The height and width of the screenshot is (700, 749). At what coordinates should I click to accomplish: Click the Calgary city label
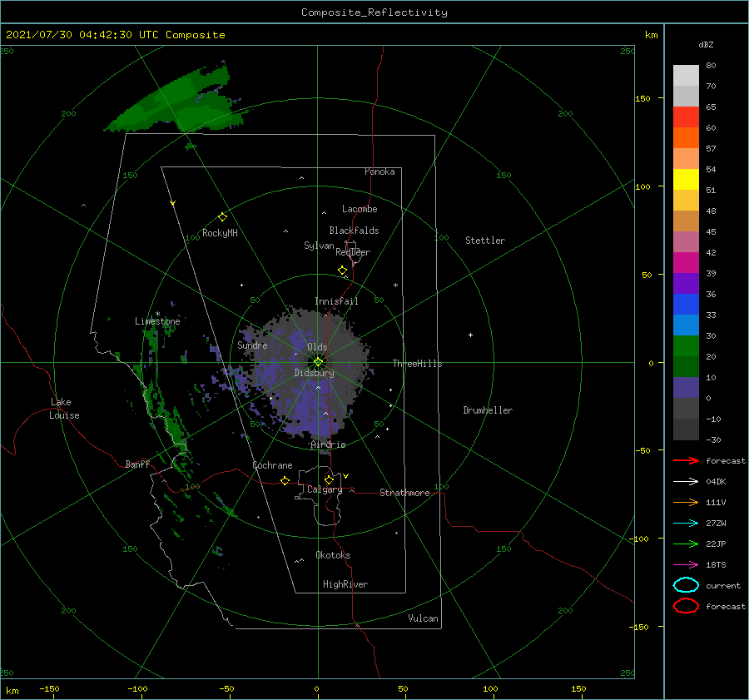pyautogui.click(x=325, y=489)
